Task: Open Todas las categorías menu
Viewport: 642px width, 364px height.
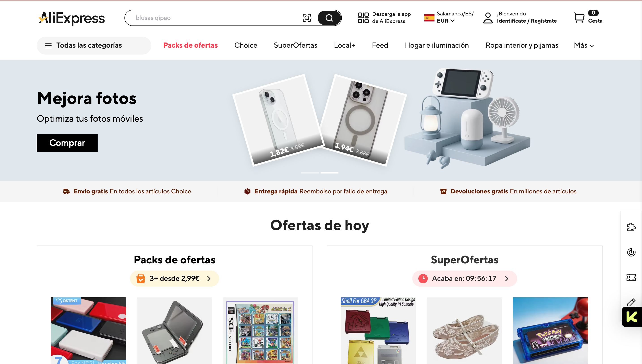Action: pyautogui.click(x=94, y=46)
